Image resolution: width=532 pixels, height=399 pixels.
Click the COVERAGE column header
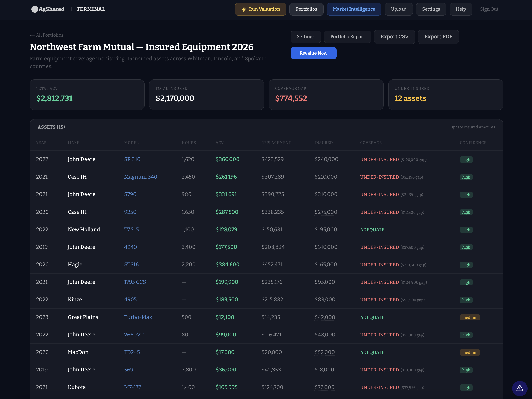pos(371,143)
